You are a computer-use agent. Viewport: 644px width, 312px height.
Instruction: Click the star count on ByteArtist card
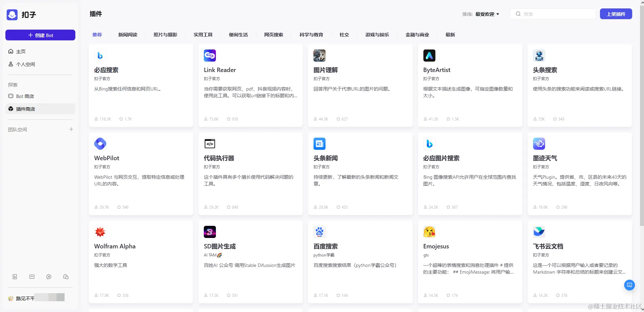point(453,119)
